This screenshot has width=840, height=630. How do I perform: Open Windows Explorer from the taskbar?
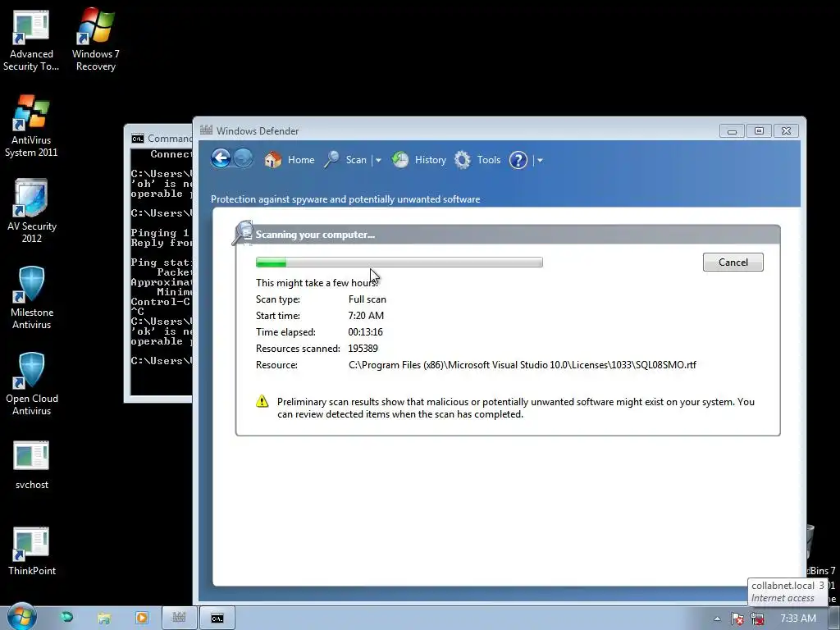pos(104,619)
